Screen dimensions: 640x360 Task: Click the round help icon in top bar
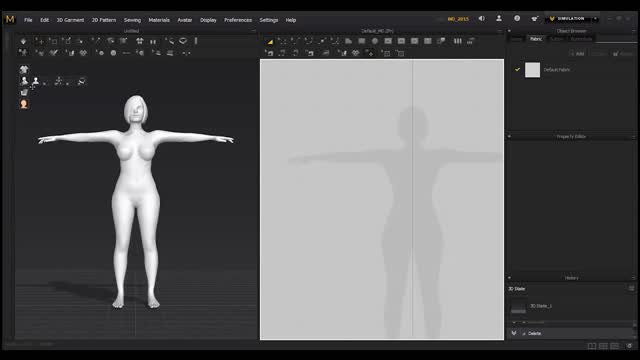pos(517,18)
